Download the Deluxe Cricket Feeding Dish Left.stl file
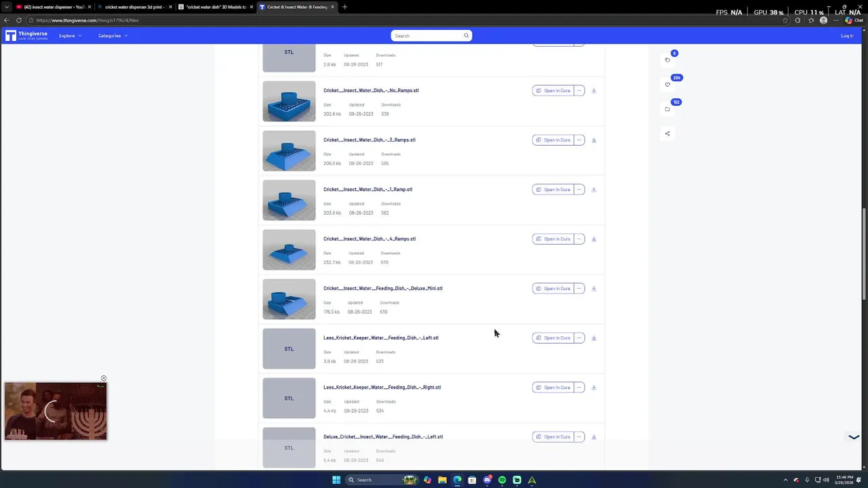Viewport: 868px width, 488px height. 593,436
